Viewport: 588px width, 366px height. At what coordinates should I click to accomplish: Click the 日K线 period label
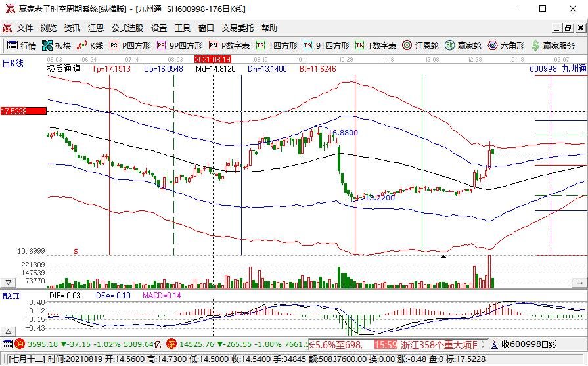click(13, 63)
